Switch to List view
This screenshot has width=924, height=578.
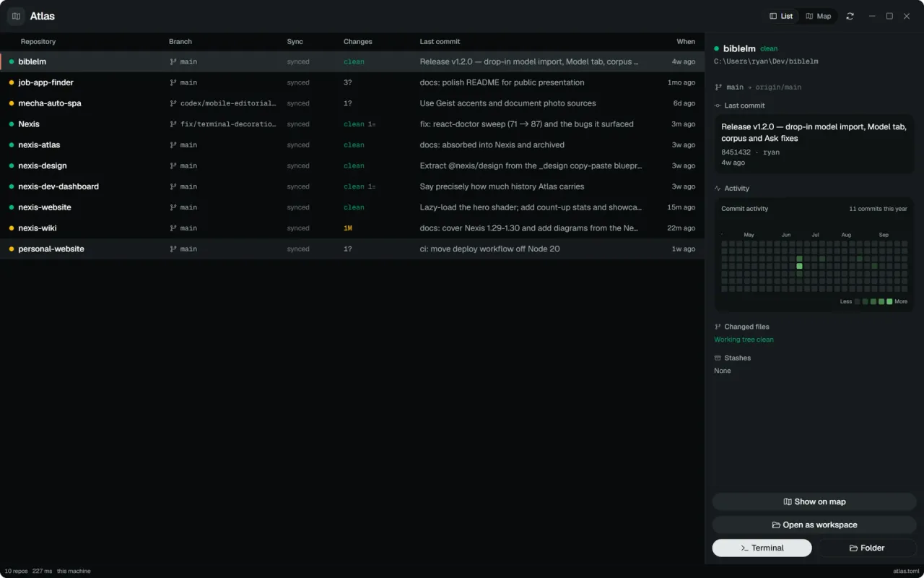[x=781, y=16]
